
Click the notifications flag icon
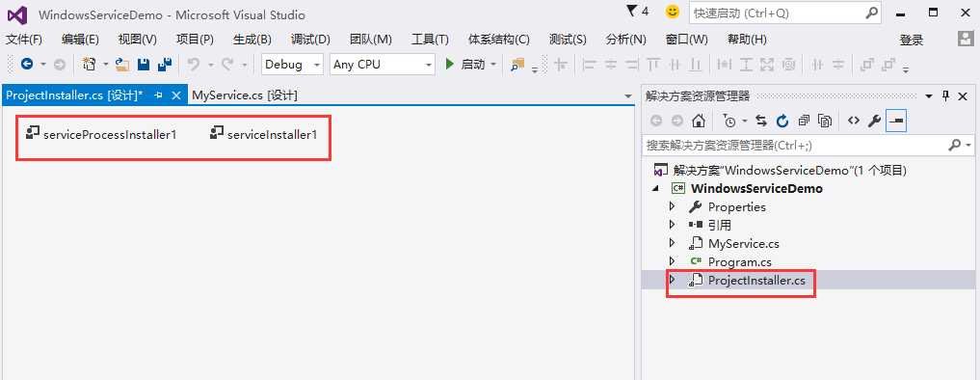631,12
